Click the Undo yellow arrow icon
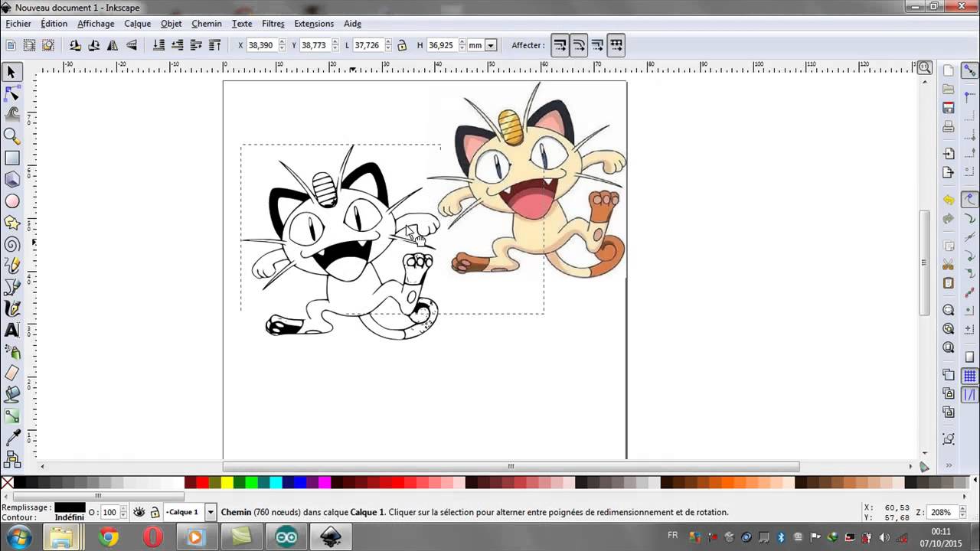Viewport: 980px width, 551px height. [949, 200]
